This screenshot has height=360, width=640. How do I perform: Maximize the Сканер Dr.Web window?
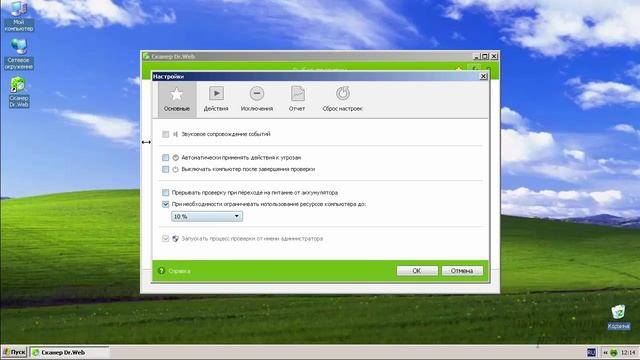click(x=485, y=56)
